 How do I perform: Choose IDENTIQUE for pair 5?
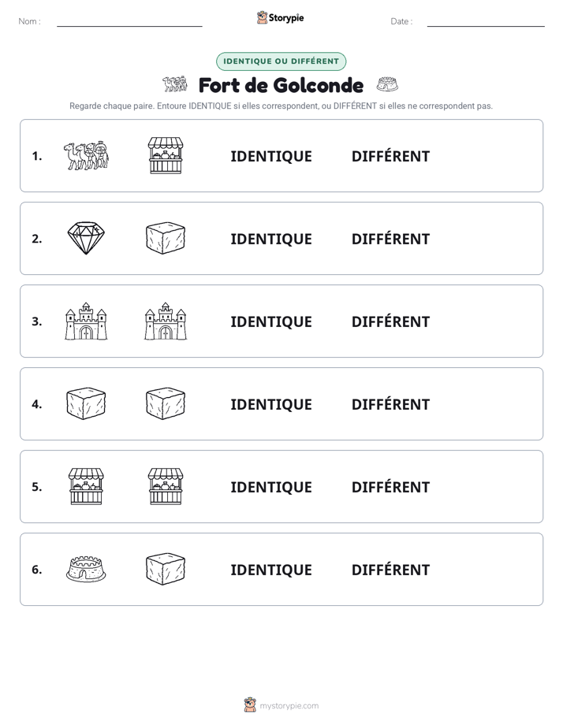pos(271,487)
